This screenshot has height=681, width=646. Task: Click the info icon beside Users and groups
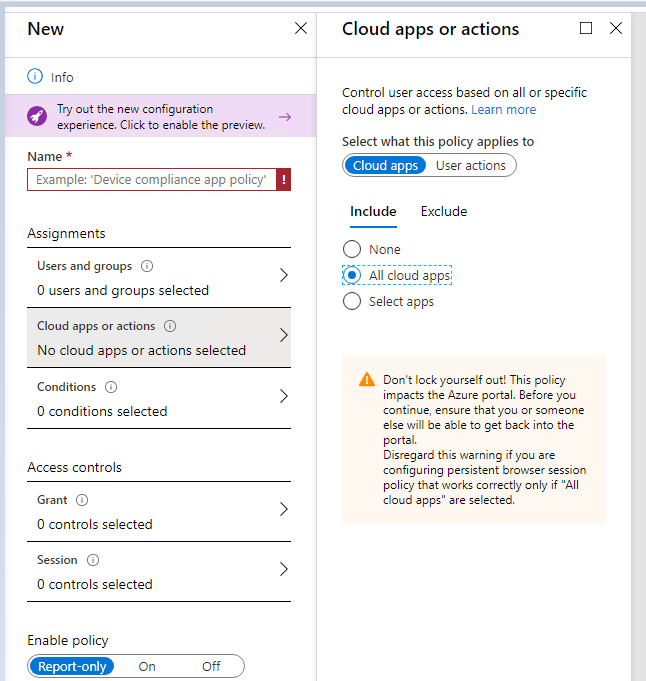[147, 266]
